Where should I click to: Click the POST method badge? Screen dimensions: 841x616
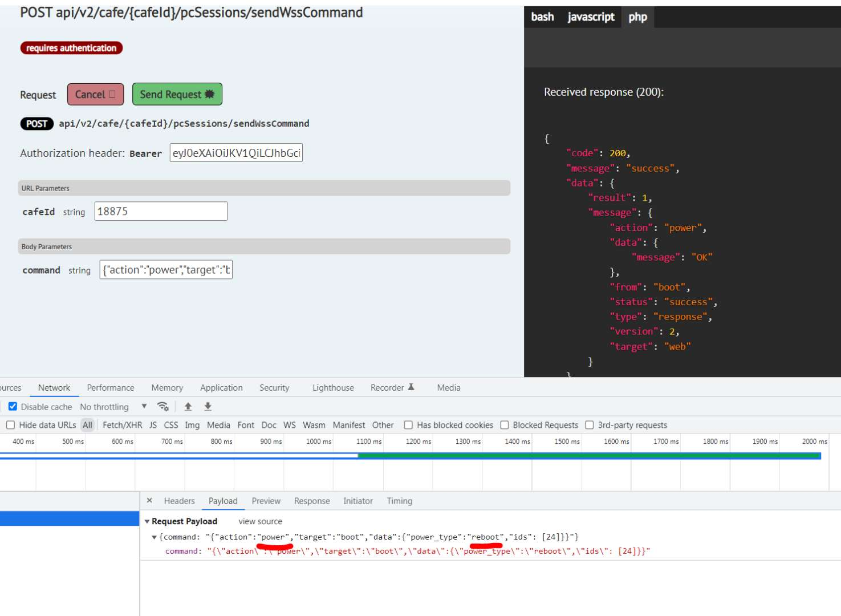pyautogui.click(x=36, y=124)
